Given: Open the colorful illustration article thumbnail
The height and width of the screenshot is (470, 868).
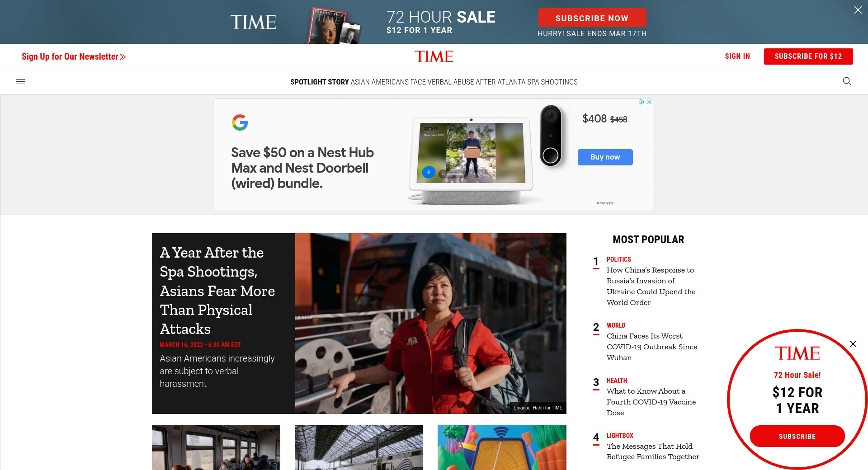Looking at the screenshot, I should 502,447.
